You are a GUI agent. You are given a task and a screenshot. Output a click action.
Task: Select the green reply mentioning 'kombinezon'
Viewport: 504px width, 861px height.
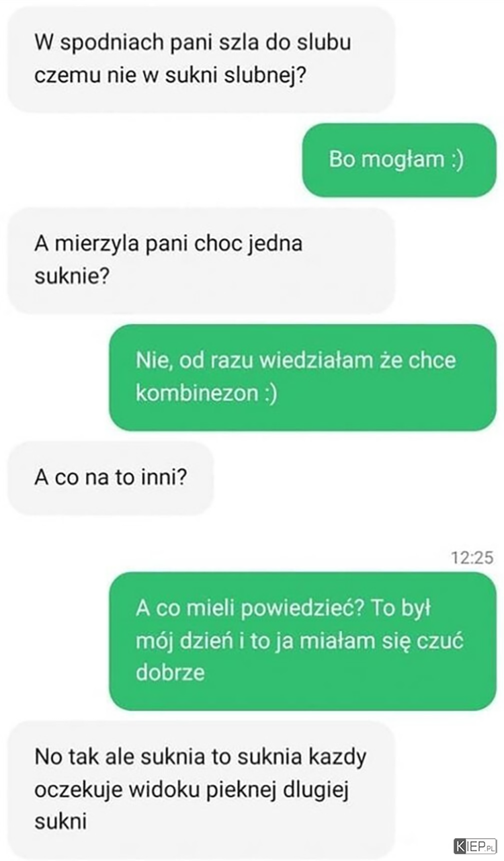point(302,377)
